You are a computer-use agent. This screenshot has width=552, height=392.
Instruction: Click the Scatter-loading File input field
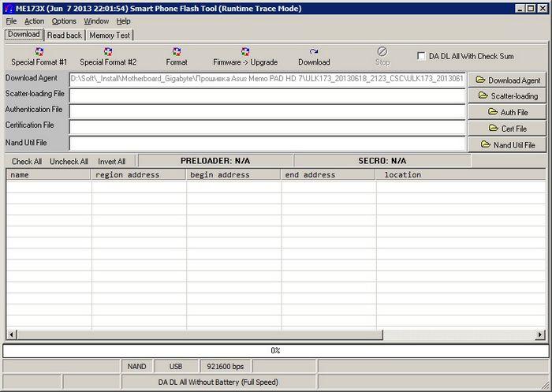[267, 95]
